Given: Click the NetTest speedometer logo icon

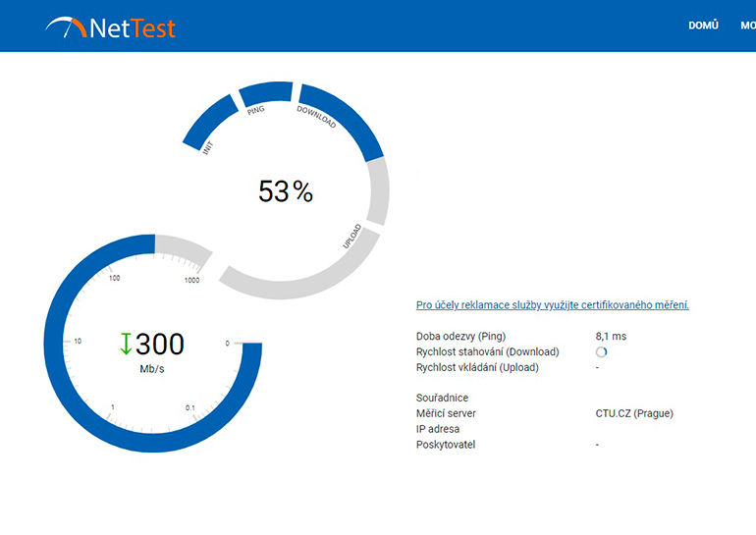Looking at the screenshot, I should (66, 27).
